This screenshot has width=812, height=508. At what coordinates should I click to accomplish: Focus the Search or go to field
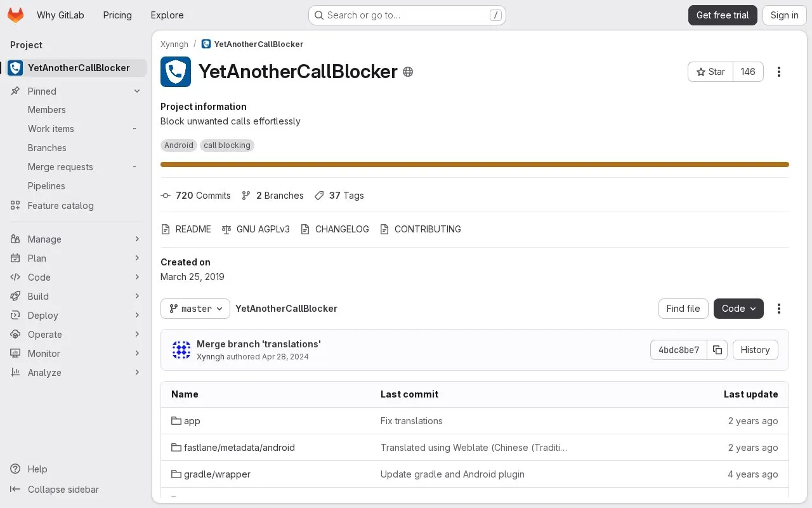click(407, 15)
